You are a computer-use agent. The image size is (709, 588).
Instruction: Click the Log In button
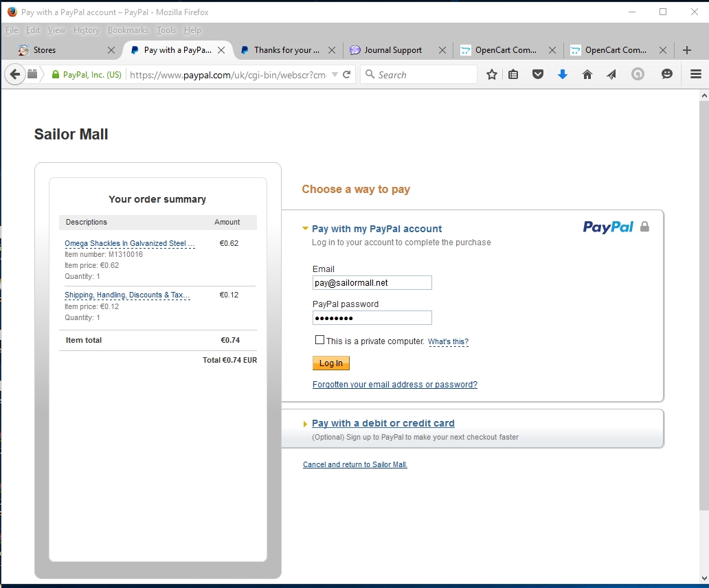click(x=331, y=363)
